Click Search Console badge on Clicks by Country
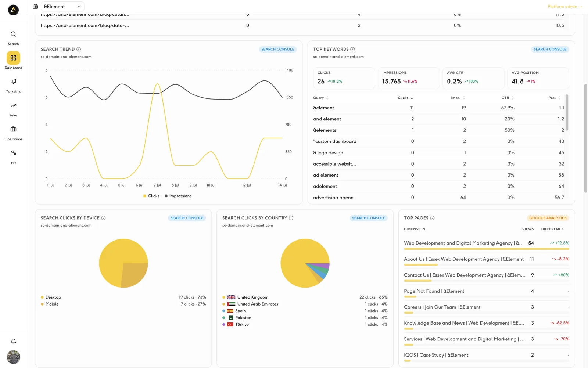The image size is (588, 368). tap(368, 218)
